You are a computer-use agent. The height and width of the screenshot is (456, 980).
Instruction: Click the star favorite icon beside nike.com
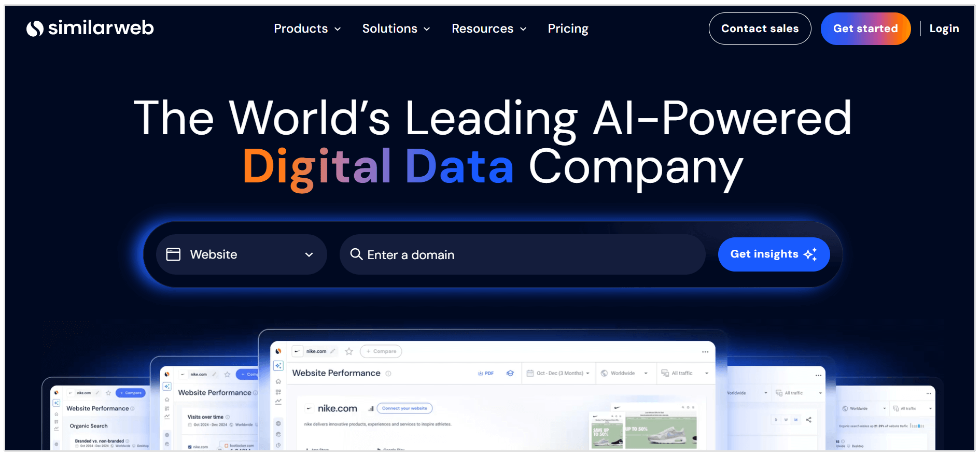(349, 351)
